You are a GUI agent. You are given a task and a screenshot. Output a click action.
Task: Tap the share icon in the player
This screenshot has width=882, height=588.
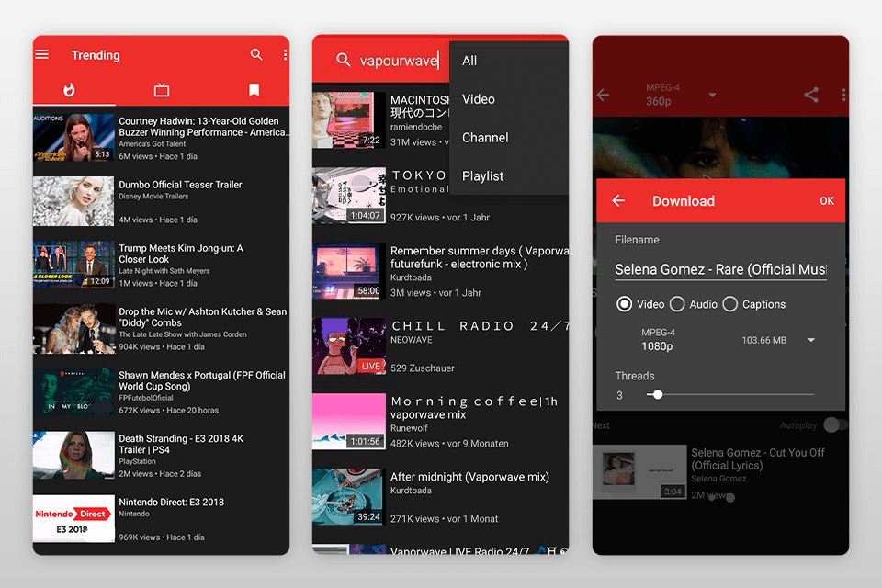[811, 95]
